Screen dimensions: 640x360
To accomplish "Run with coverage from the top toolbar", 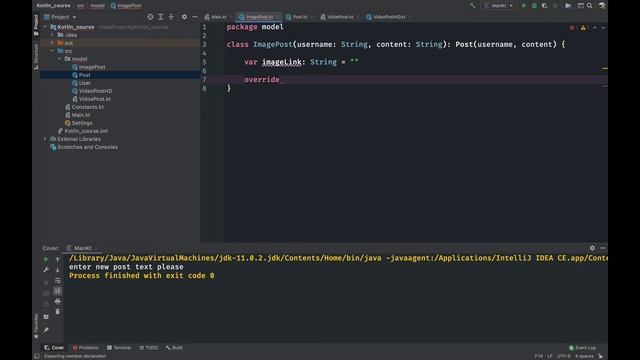I will (544, 6).
